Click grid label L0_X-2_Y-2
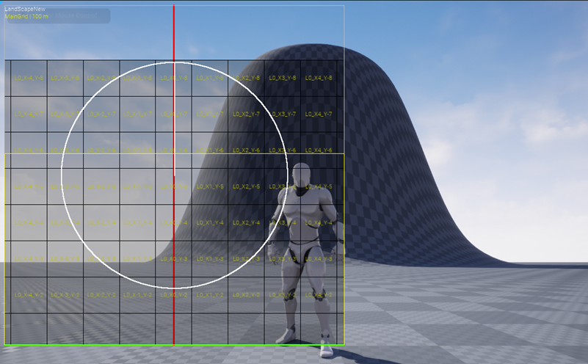Image resolution: width=588 pixels, height=364 pixels. pyautogui.click(x=101, y=295)
